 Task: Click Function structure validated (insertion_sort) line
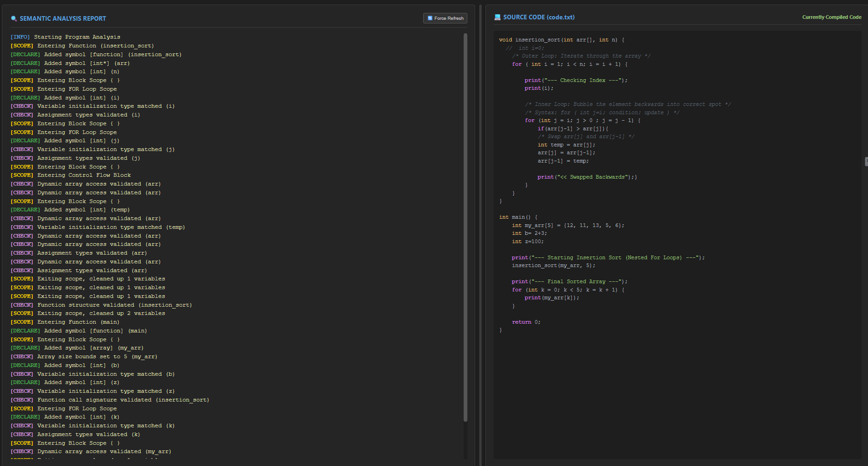click(101, 305)
